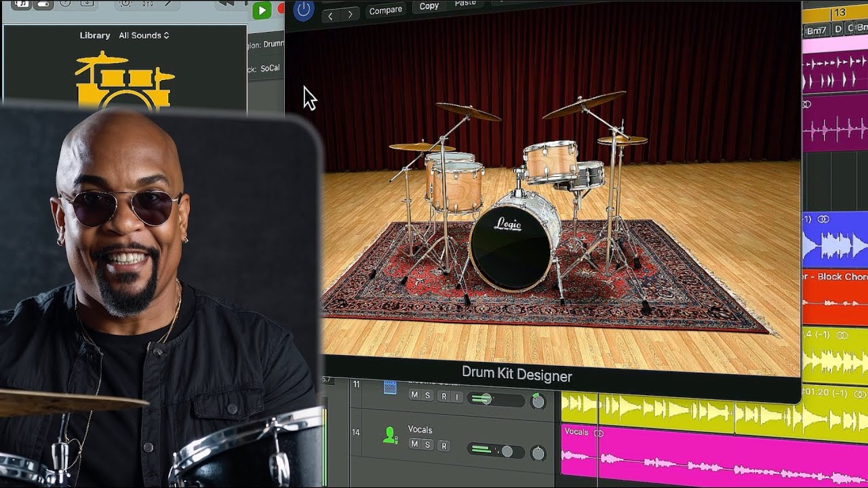Click the Library heading
Image resolution: width=868 pixels, height=488 pixels.
95,35
